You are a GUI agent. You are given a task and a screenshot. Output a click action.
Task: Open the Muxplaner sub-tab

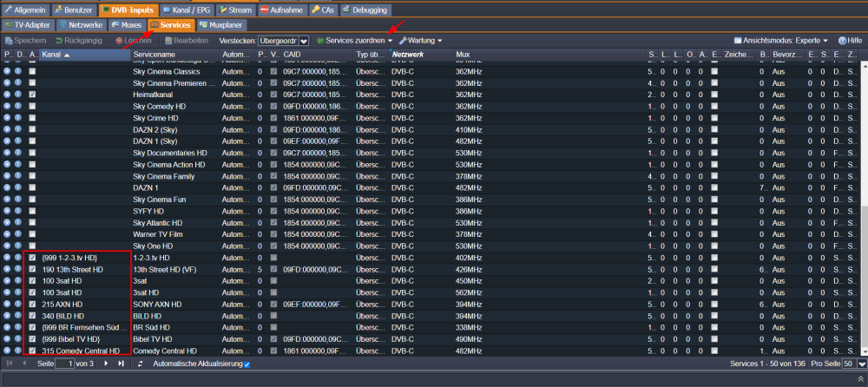pos(220,25)
